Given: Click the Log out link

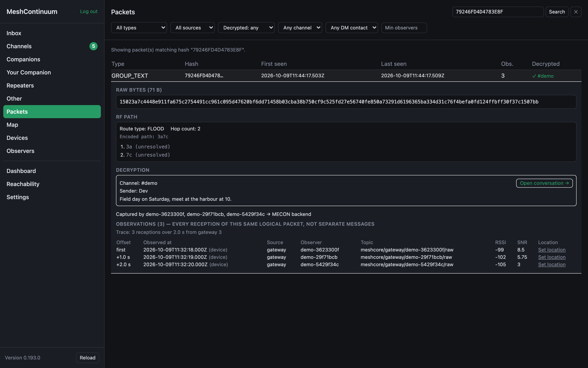Looking at the screenshot, I should 89,11.
